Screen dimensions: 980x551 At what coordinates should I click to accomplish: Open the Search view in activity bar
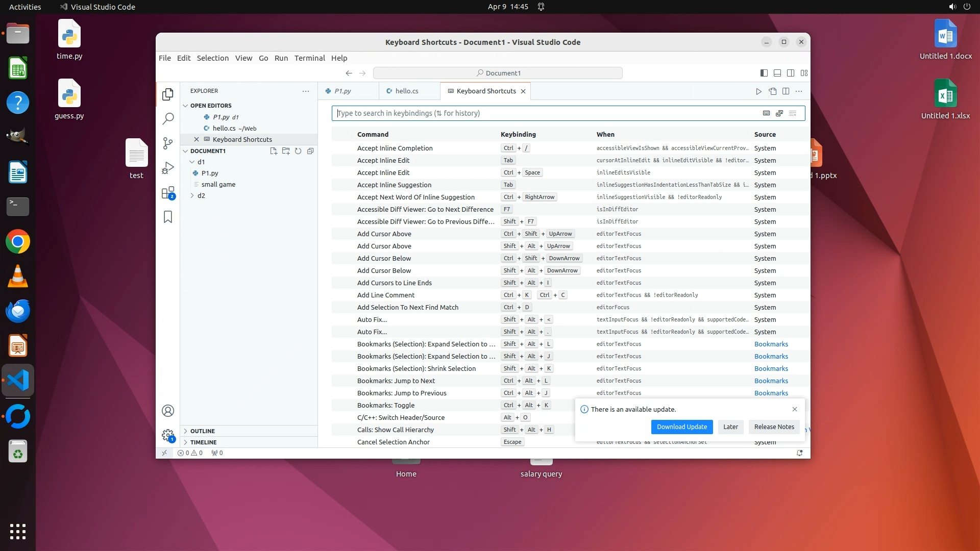click(x=168, y=119)
